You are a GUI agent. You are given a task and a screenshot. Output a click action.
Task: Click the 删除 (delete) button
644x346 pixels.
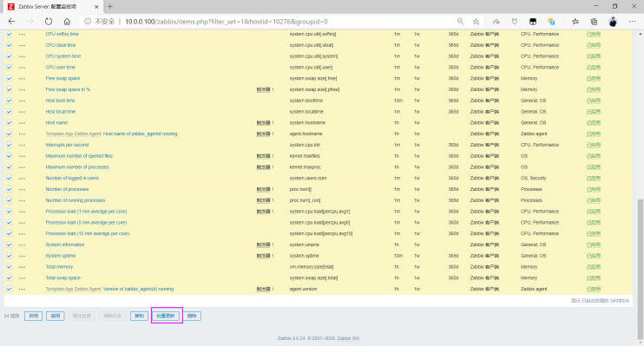click(x=192, y=316)
